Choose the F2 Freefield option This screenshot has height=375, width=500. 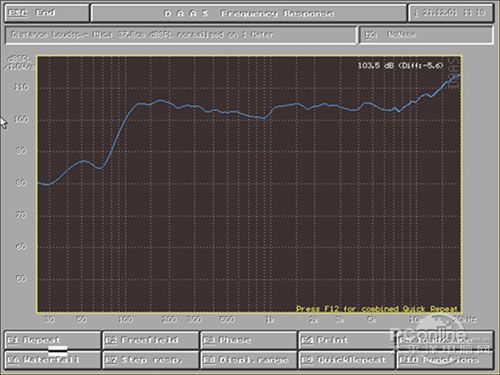coord(151,340)
